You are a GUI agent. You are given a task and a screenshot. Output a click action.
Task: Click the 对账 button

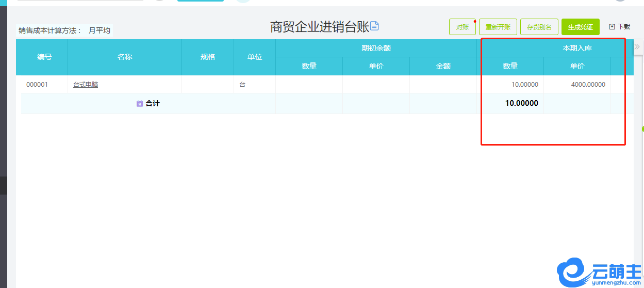click(462, 27)
